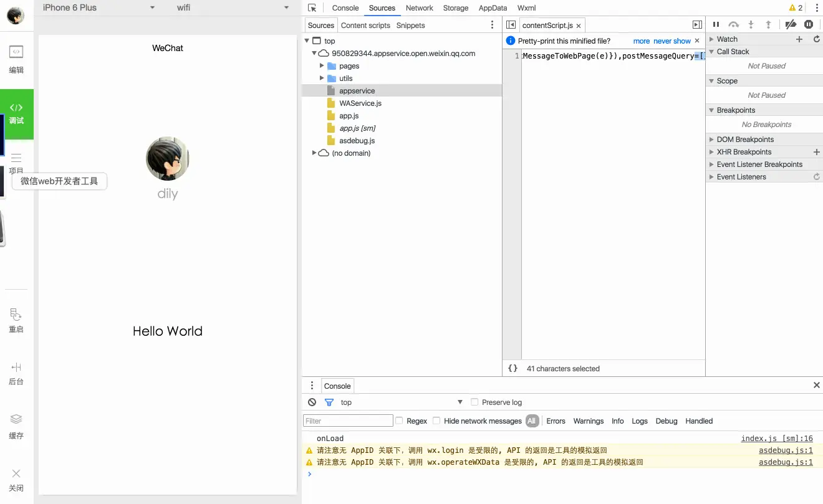Clear the console with the ban icon
The width and height of the screenshot is (823, 504).
[312, 402]
